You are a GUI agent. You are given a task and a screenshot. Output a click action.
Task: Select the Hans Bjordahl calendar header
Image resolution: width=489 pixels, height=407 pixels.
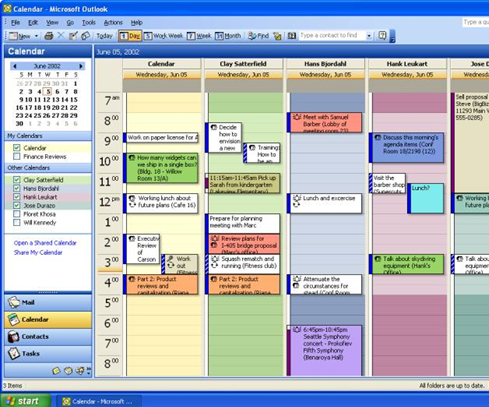325,64
